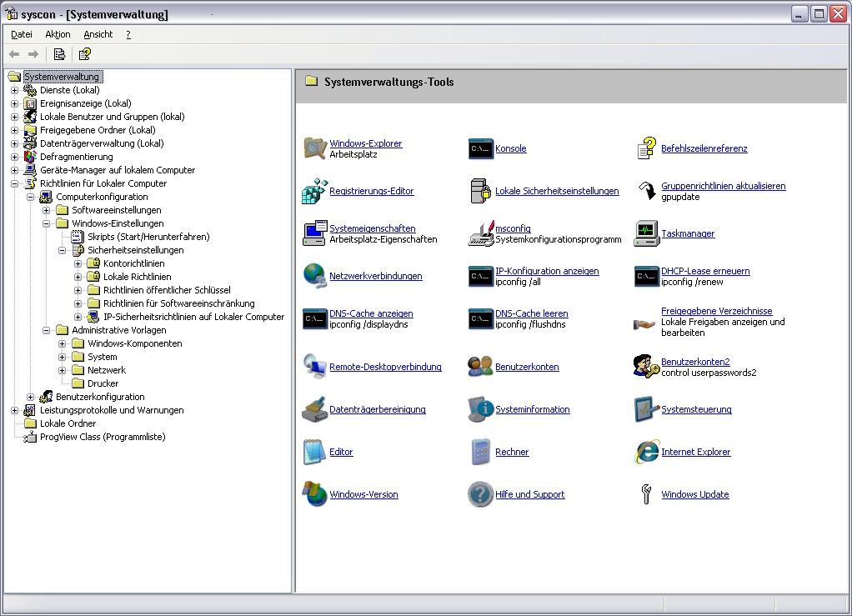
Task: Open the Ansicht menu
Action: click(x=98, y=34)
